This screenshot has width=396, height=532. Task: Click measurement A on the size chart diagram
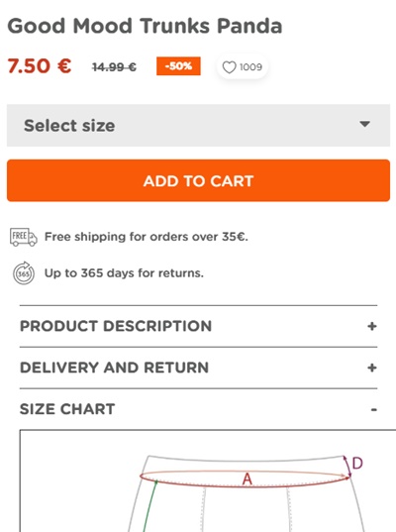[x=247, y=479]
